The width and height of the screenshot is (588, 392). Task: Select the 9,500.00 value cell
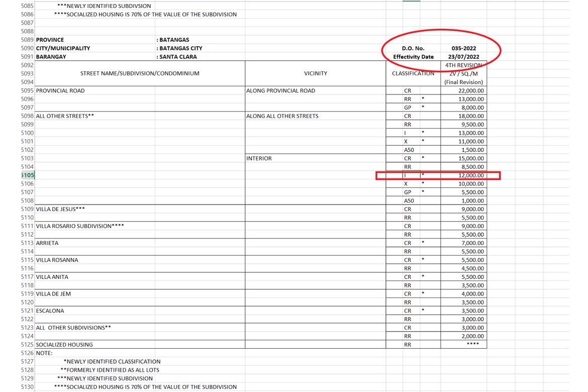(x=472, y=125)
